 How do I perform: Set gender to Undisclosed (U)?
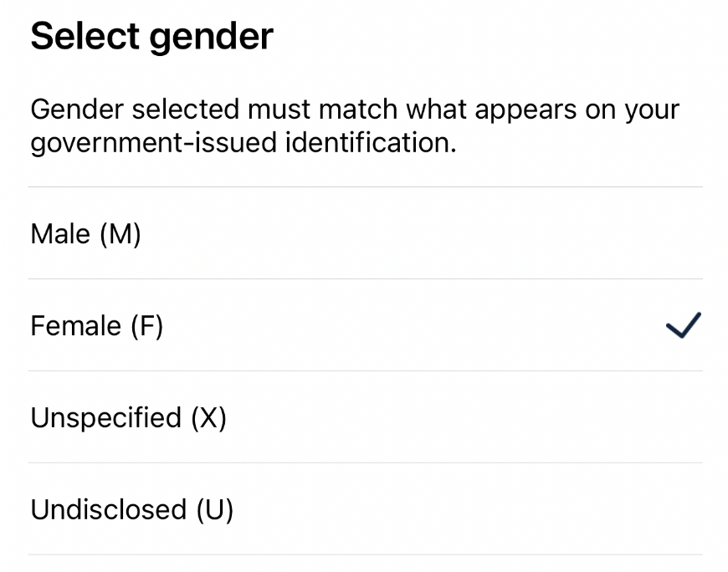(x=132, y=509)
